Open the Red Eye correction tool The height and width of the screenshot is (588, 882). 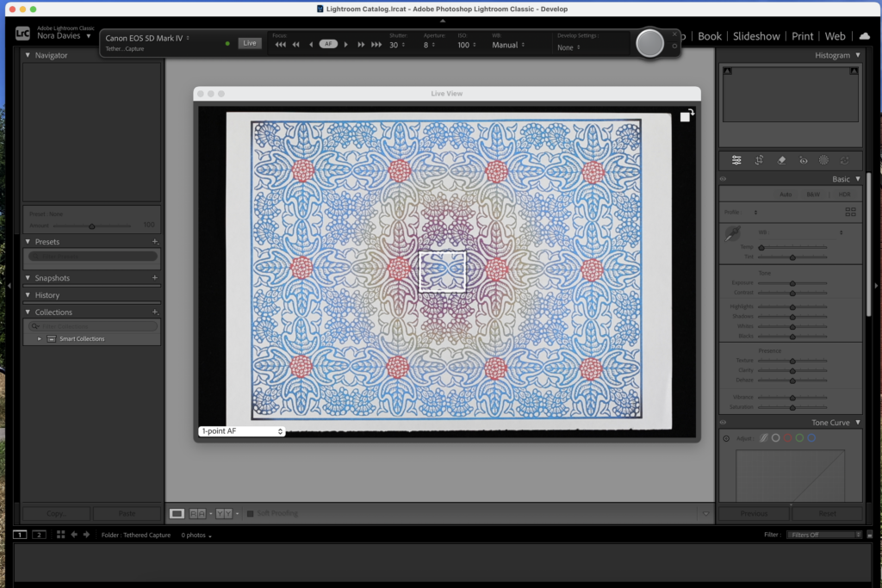[803, 160]
